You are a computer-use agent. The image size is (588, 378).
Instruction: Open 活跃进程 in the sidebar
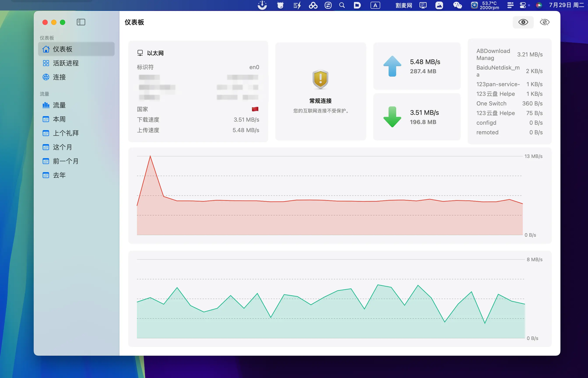66,63
